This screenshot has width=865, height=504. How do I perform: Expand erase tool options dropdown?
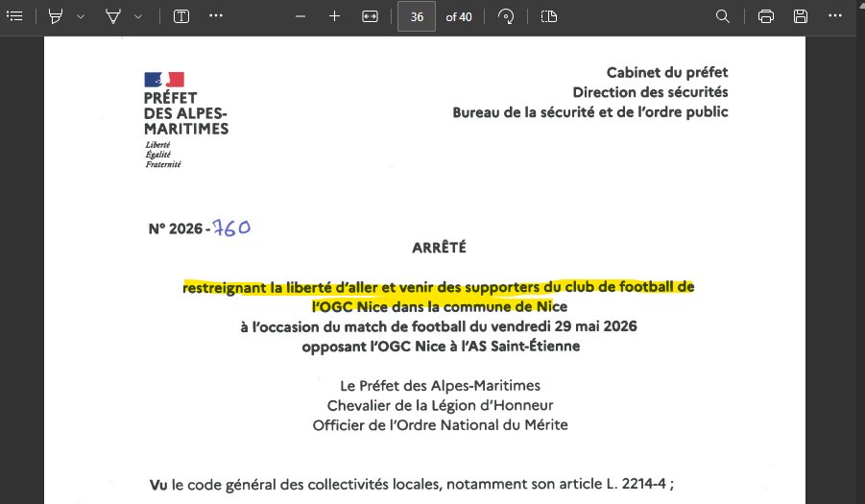(138, 16)
